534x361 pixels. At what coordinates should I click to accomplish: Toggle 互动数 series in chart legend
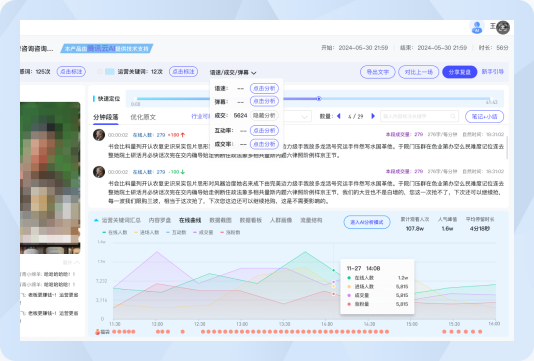pos(176,232)
